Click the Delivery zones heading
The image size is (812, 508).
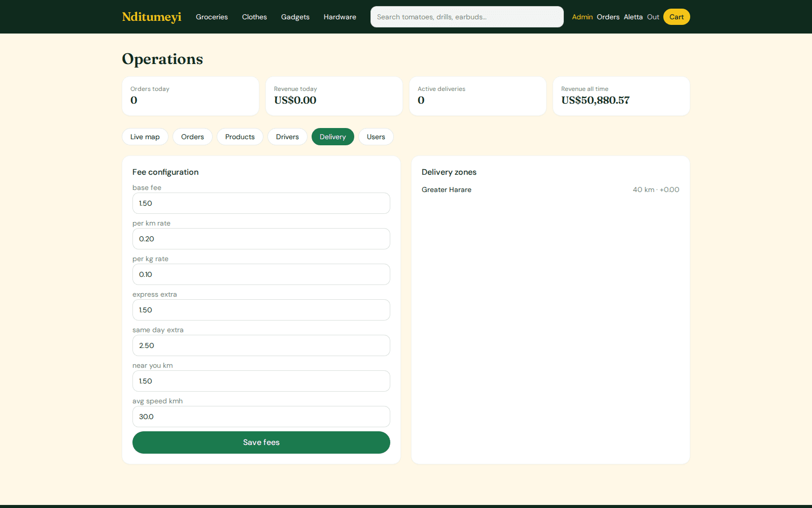click(x=449, y=172)
